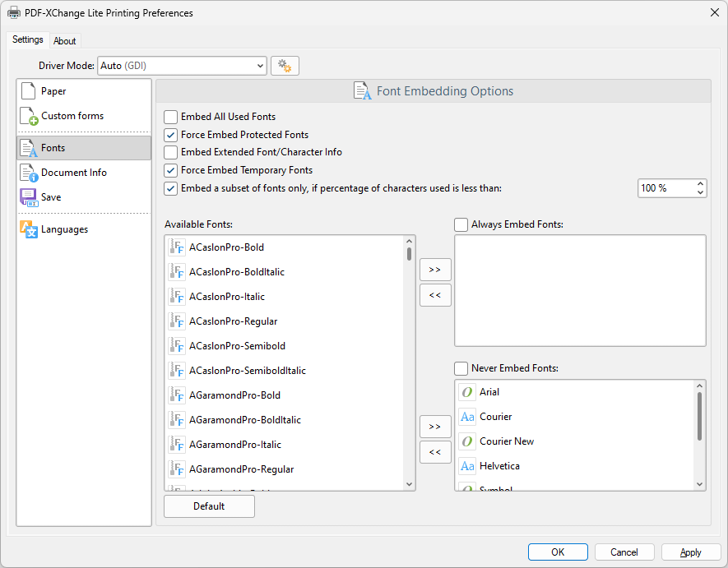Click the ACaslonPro-SemiboldItalic font icon

tap(177, 371)
